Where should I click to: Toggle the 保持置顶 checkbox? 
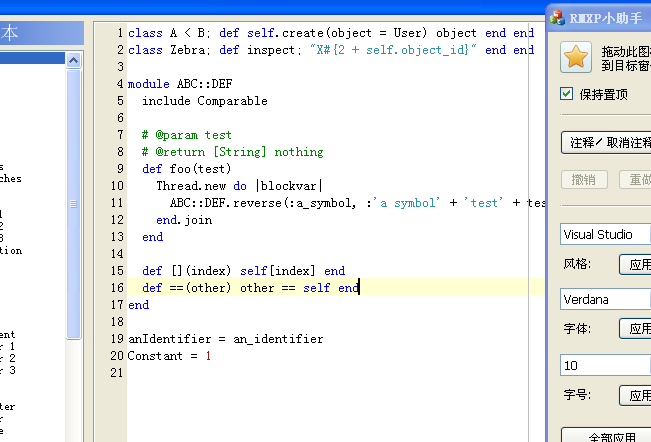pyautogui.click(x=566, y=94)
